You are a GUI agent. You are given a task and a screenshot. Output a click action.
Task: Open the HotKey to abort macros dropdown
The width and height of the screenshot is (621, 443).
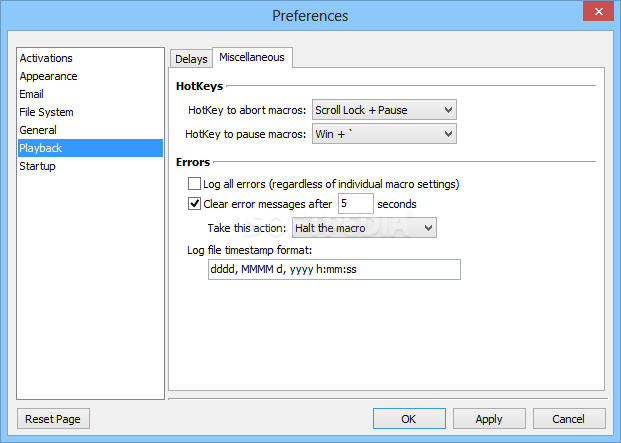click(x=384, y=110)
